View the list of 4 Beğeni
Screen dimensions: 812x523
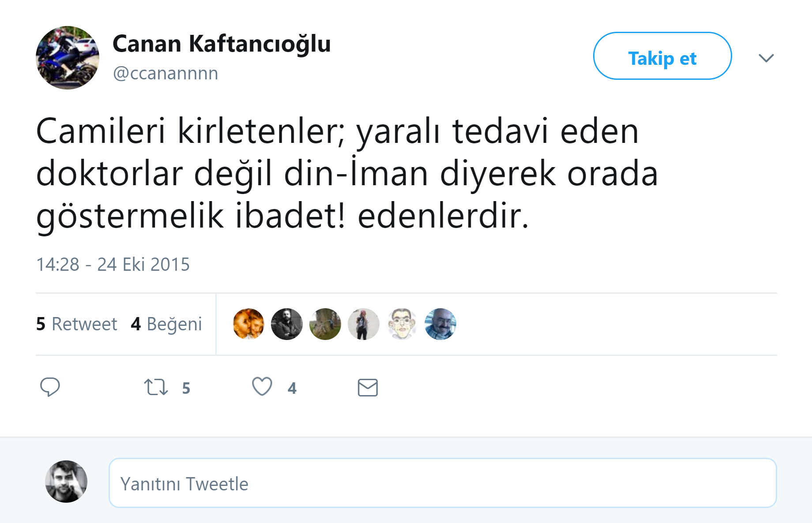[166, 324]
